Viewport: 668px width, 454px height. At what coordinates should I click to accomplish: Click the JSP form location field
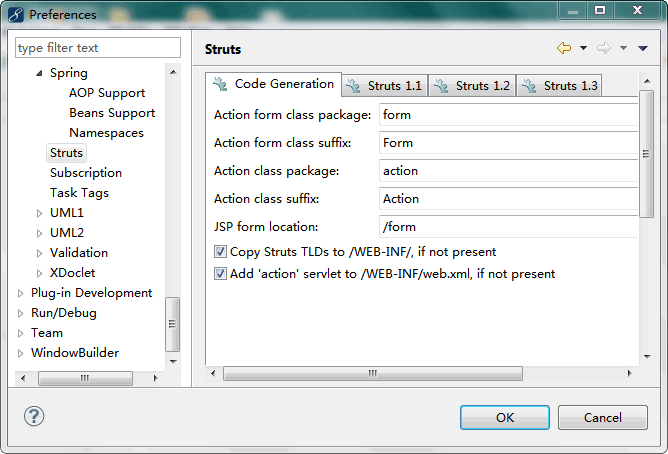tap(508, 227)
